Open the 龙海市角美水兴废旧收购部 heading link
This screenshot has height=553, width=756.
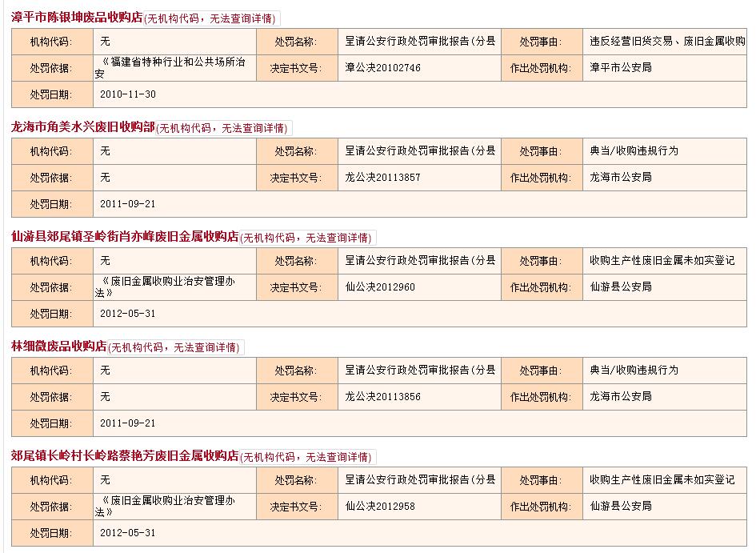pos(83,126)
